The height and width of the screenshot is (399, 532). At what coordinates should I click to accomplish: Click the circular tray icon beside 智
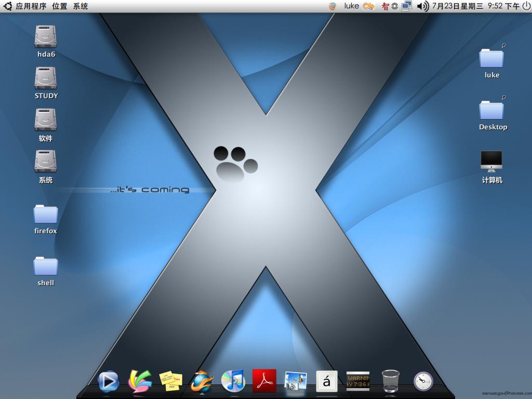(x=395, y=6)
